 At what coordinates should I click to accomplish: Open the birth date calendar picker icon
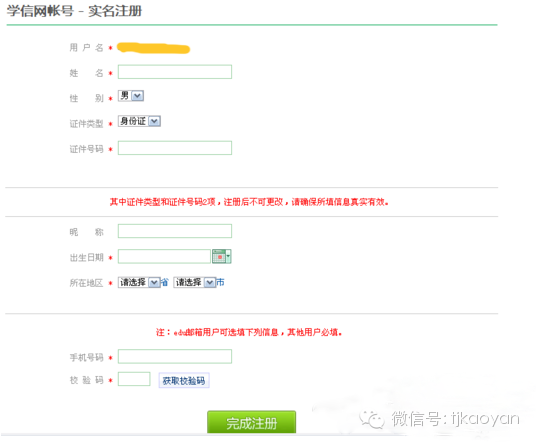[222, 256]
